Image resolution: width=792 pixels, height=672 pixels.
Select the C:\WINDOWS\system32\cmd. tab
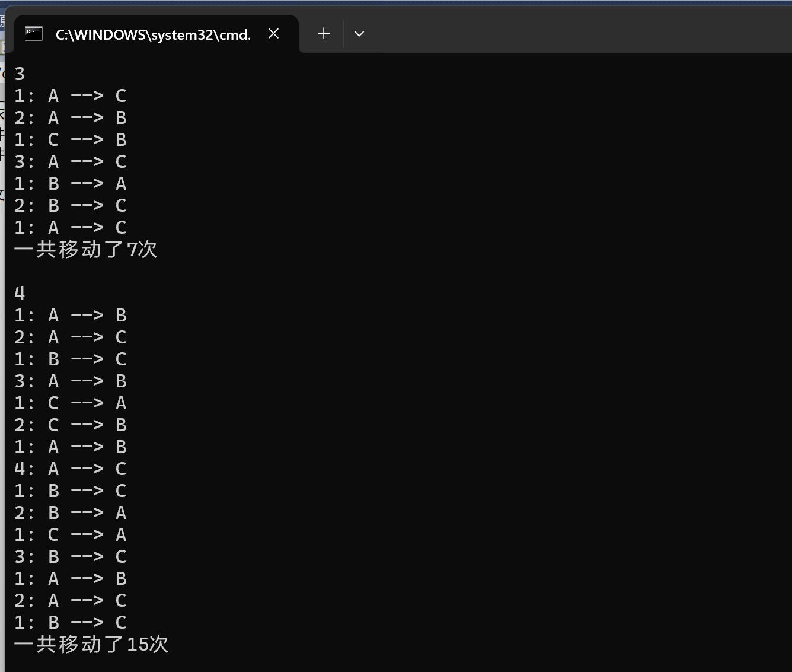(x=157, y=34)
